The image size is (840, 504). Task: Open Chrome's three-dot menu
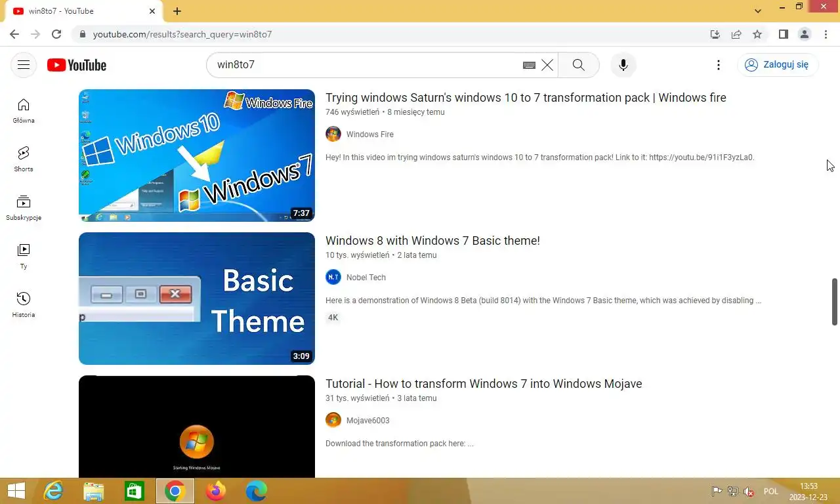click(826, 34)
